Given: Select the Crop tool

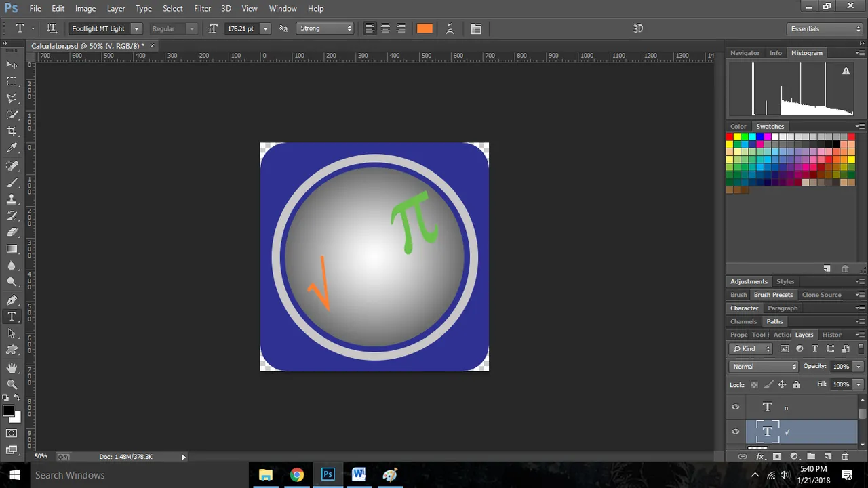Looking at the screenshot, I should tap(12, 131).
